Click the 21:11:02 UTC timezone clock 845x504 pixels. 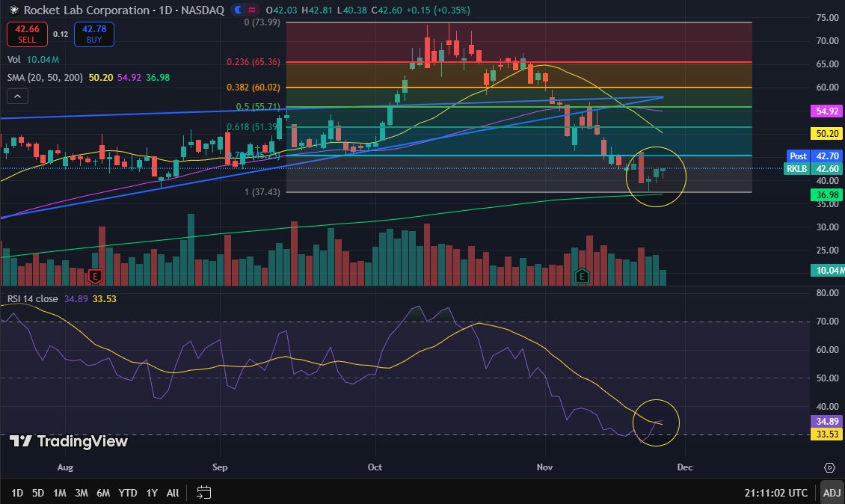pos(775,493)
